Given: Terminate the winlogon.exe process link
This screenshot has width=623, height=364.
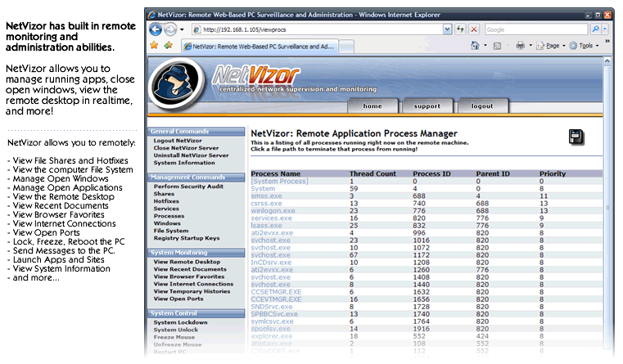Looking at the screenshot, I should point(273,211).
